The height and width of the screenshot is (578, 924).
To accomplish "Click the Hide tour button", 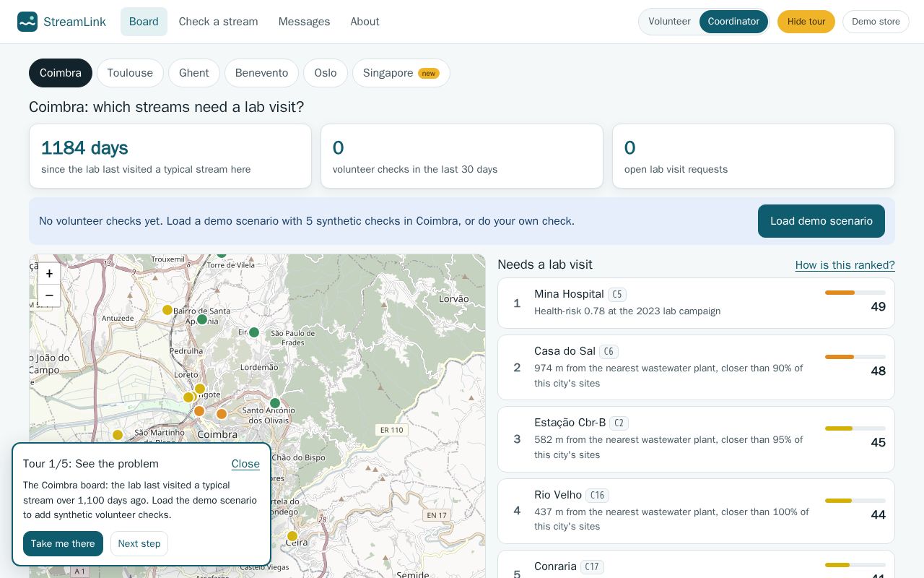I will point(806,22).
